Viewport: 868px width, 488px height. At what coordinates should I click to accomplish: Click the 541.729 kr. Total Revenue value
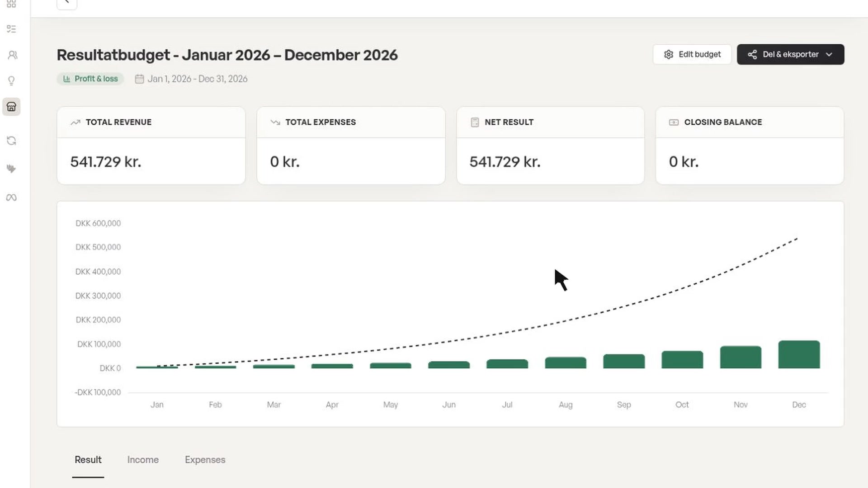tap(106, 162)
